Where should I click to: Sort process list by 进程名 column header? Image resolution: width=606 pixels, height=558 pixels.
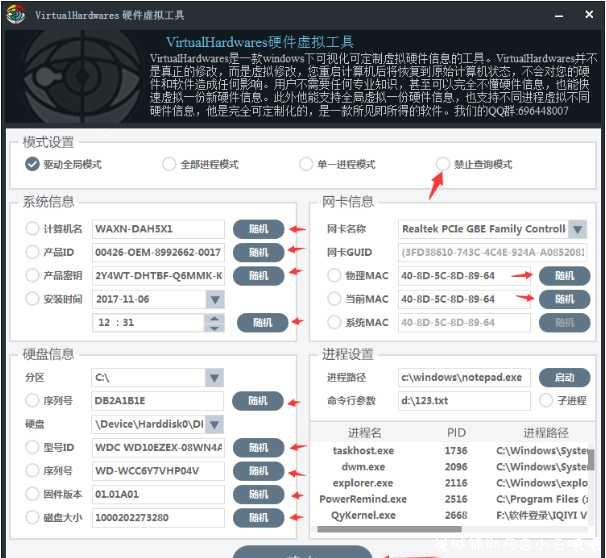pos(364,433)
